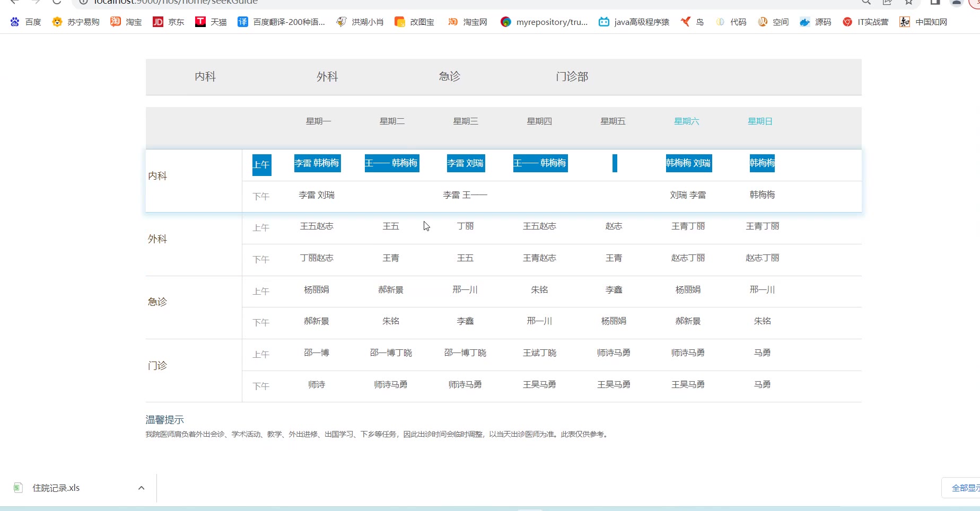Switch to the 外科 department tab
Screen dimensions: 980x511
click(x=327, y=77)
